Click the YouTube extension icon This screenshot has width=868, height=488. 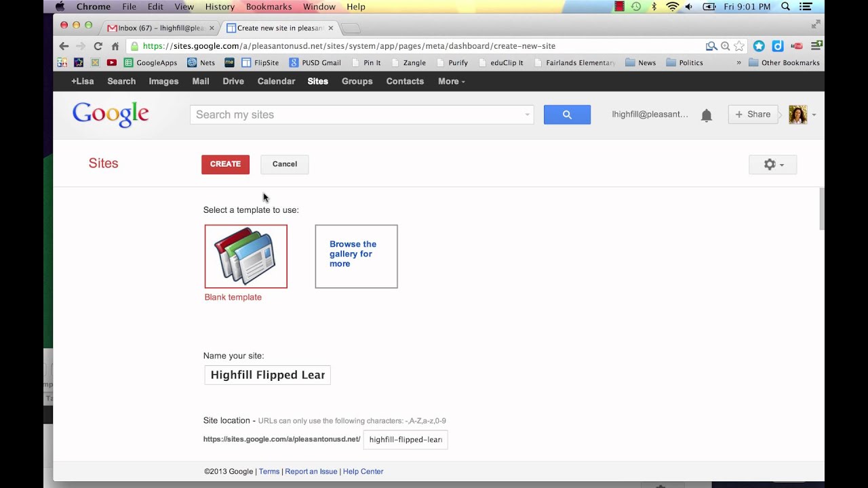click(797, 46)
